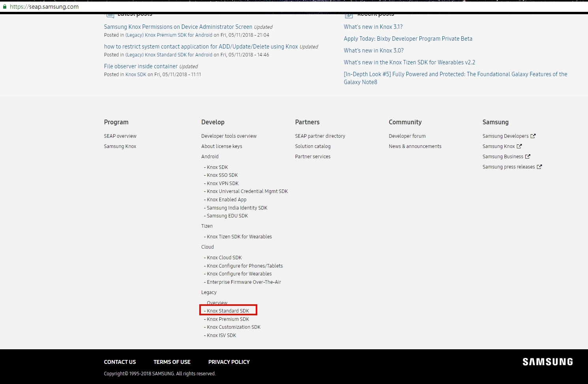Open 'Knox Premium SDK' under Legacy
This screenshot has height=384, width=588.
click(x=228, y=319)
